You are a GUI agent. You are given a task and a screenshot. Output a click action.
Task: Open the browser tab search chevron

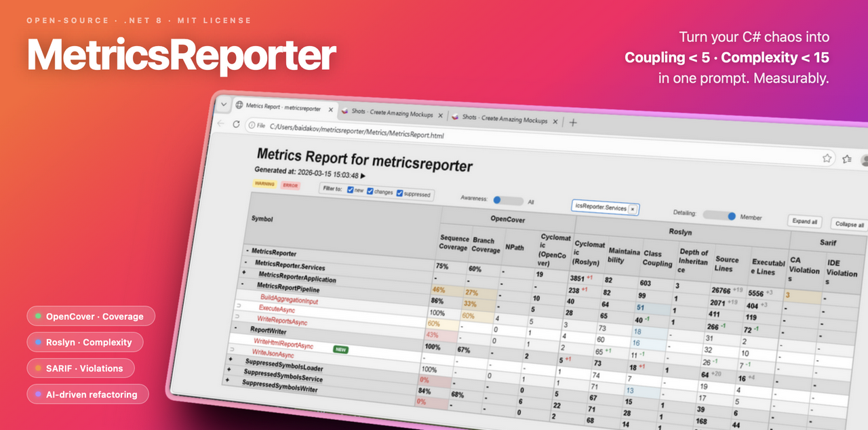(x=224, y=105)
